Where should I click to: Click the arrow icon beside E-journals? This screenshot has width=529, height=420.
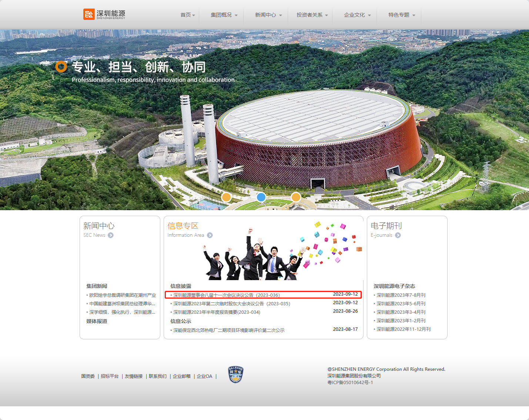pos(398,235)
